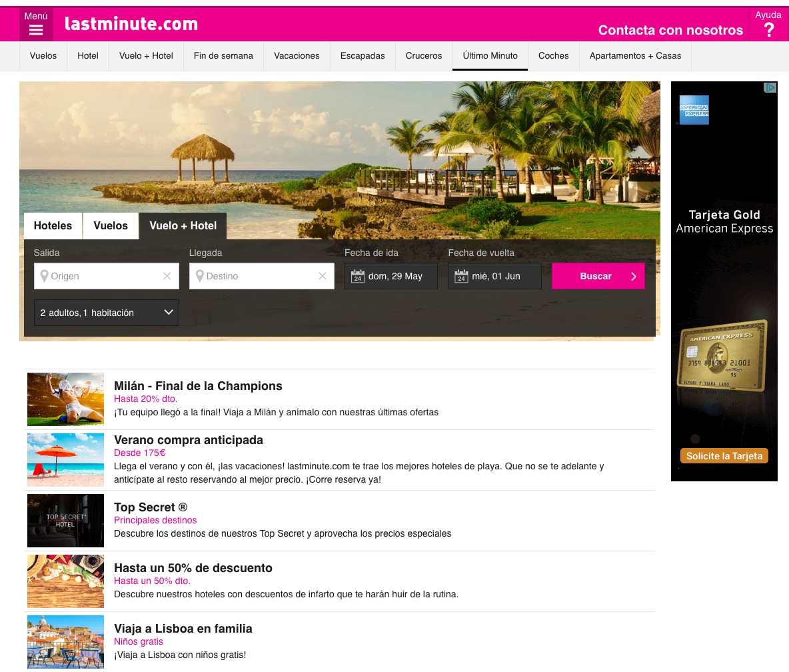Go to Cruceros section
Screen dimensions: 789x672
(424, 56)
